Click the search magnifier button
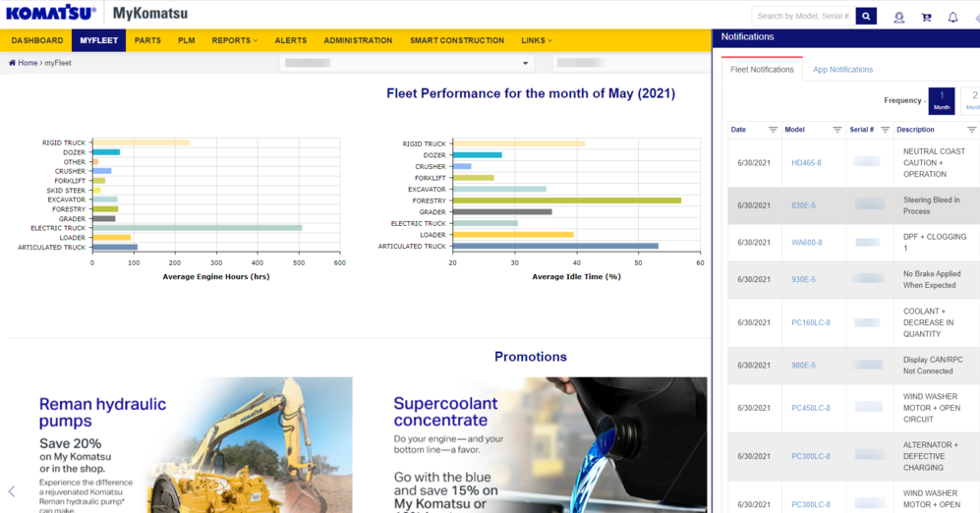Screen dimensions: 980x513 (x=866, y=17)
